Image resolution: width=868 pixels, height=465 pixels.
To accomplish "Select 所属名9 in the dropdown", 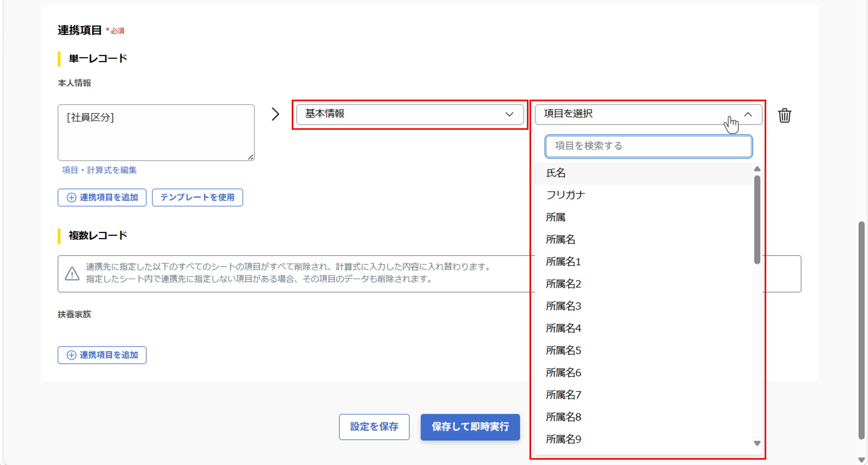I will tap(644, 439).
